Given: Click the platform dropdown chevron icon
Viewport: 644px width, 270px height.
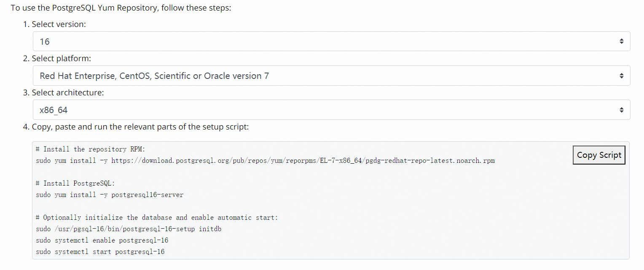Looking at the screenshot, I should coord(621,76).
